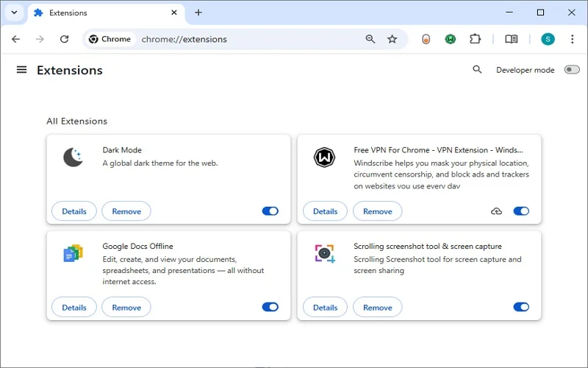The image size is (588, 368).
Task: Disable the Dark Mode extension toggle
Action: (270, 211)
